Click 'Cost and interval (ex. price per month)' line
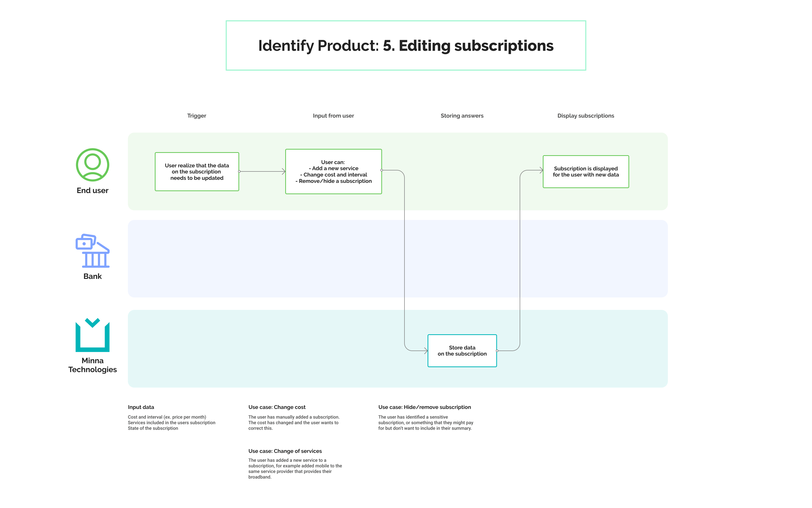Viewport: 812px width, 508px height. coord(167,417)
